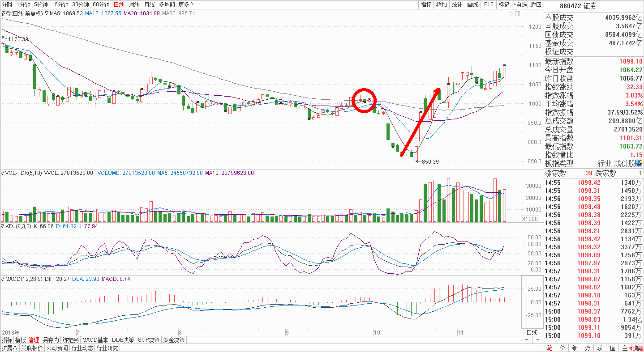Select the 60分钟 period tab
The height and width of the screenshot is (352, 644).
(x=101, y=4)
